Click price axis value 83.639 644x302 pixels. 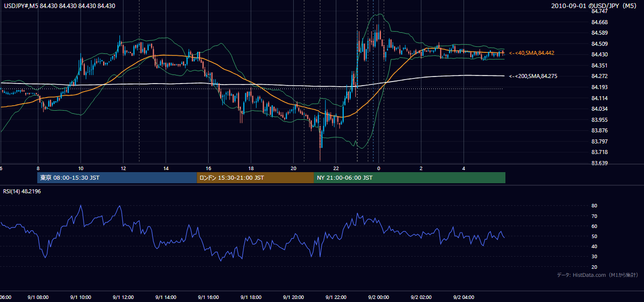(599, 163)
